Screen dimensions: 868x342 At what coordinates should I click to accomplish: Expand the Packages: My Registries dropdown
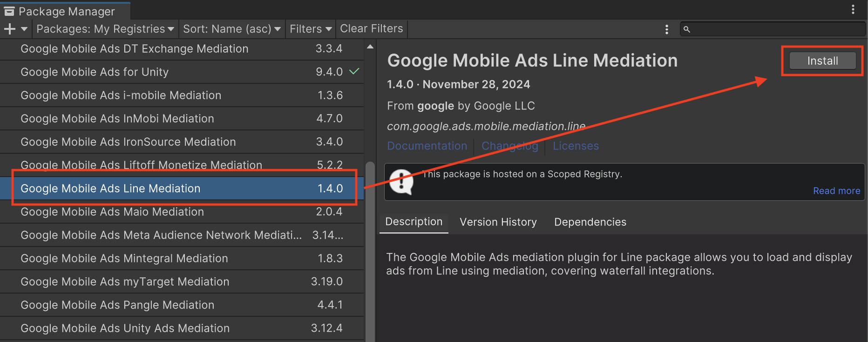coord(105,29)
